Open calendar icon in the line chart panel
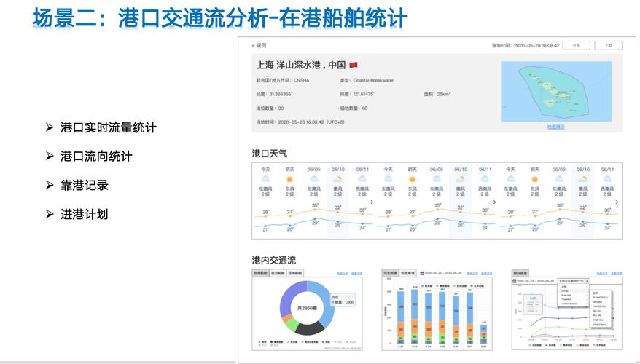Image resolution: width=640 pixels, height=364 pixels. coord(515,281)
